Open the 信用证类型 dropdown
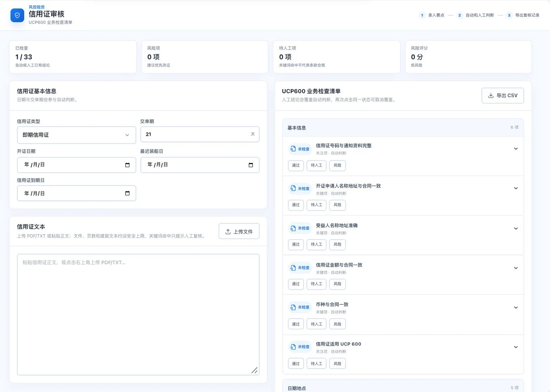This screenshot has width=550, height=392. [x=77, y=135]
